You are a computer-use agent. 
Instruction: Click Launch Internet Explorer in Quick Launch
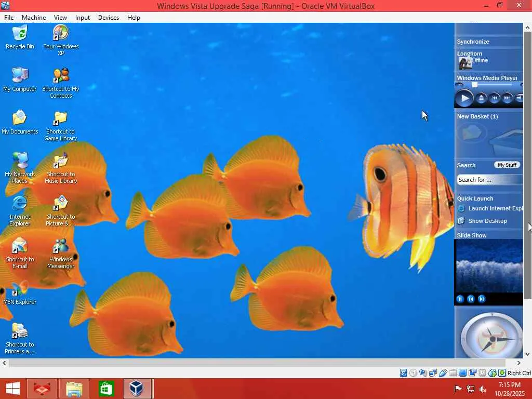click(x=490, y=208)
